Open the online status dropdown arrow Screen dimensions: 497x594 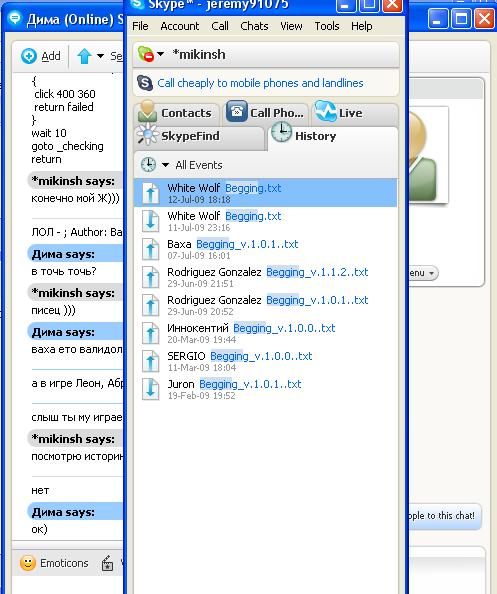(161, 54)
